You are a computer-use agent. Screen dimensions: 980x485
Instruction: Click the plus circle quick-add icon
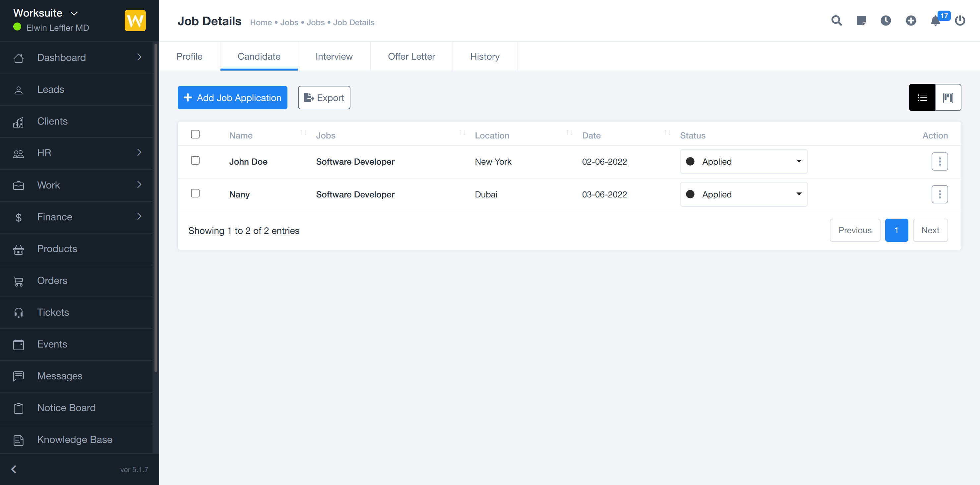911,21
